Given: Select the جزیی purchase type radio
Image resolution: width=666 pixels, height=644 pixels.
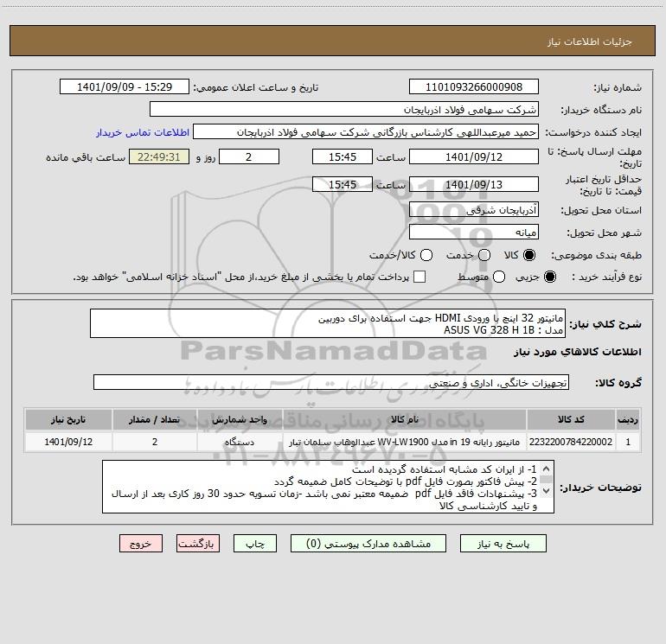Looking at the screenshot, I should pos(549,277).
